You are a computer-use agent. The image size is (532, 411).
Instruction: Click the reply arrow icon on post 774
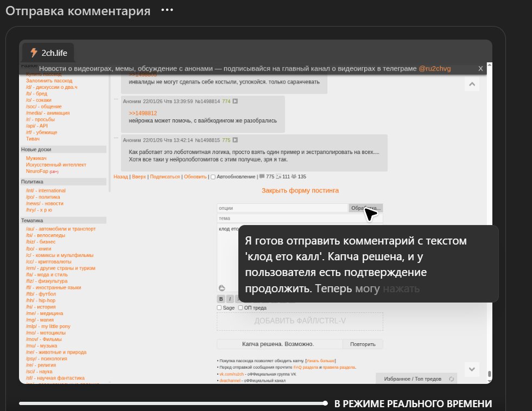click(235, 101)
